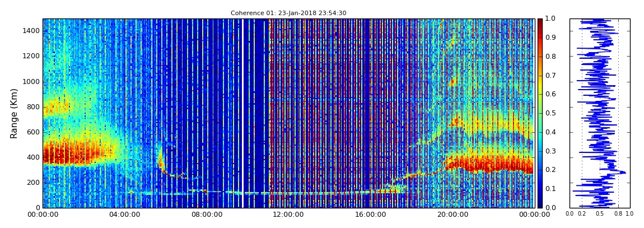644x228 pixels.
Task: Click the 12:00:00 time axis label
Action: [x=288, y=215]
